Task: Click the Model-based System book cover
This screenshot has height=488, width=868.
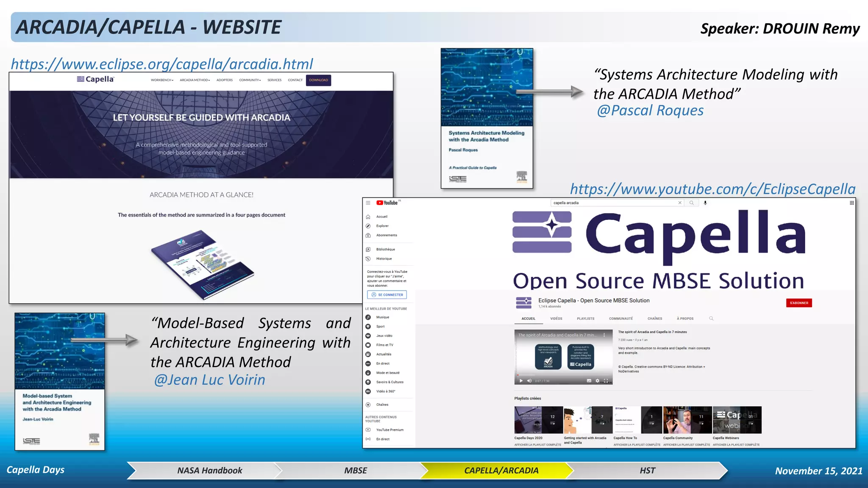Action: 60,381
